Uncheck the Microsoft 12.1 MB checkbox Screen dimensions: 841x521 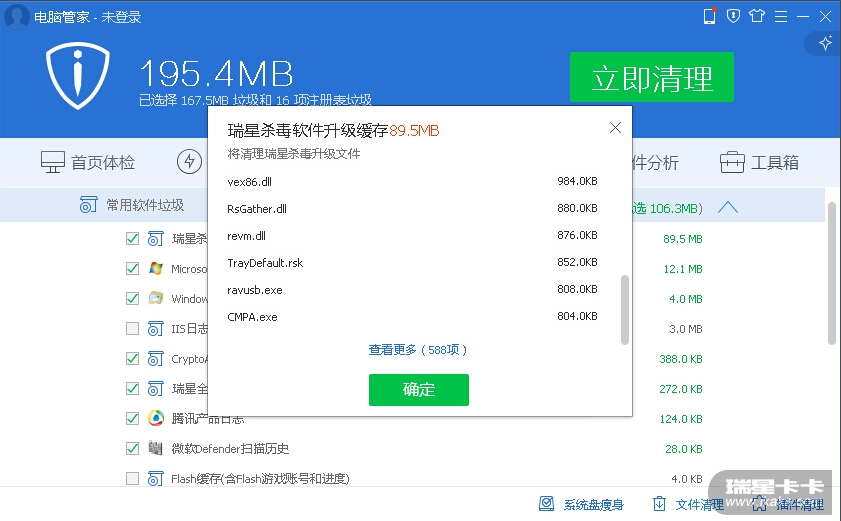(x=132, y=268)
